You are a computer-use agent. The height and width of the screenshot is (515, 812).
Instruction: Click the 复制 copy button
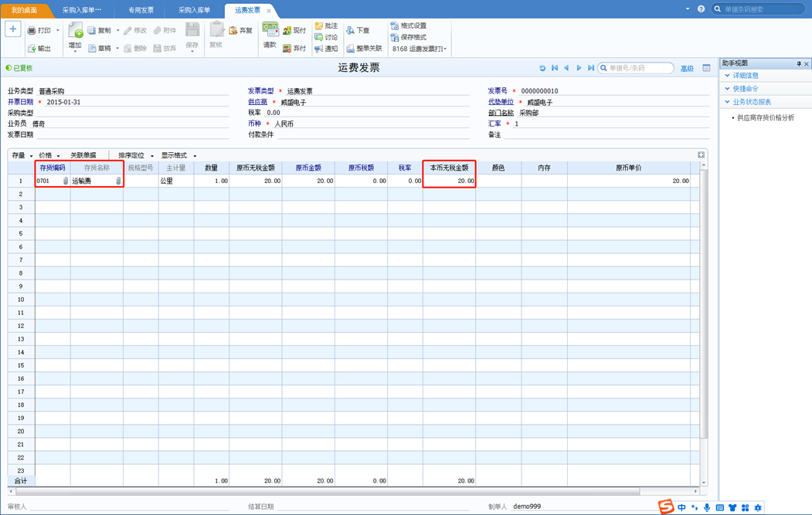coord(99,31)
